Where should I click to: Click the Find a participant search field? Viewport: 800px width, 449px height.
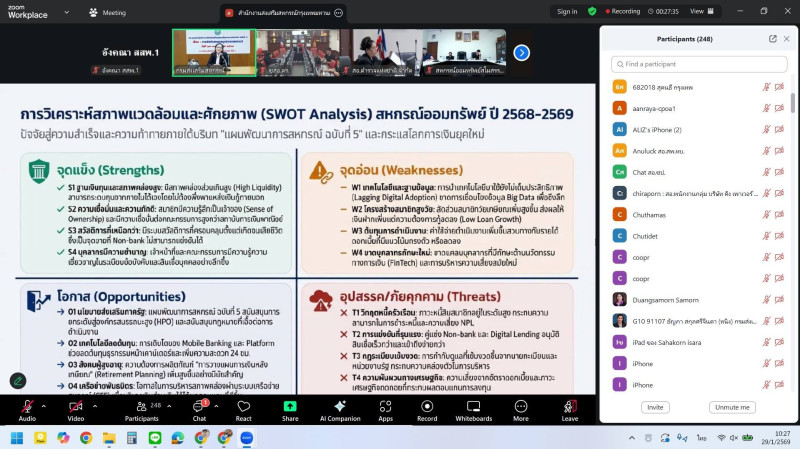pyautogui.click(x=698, y=64)
